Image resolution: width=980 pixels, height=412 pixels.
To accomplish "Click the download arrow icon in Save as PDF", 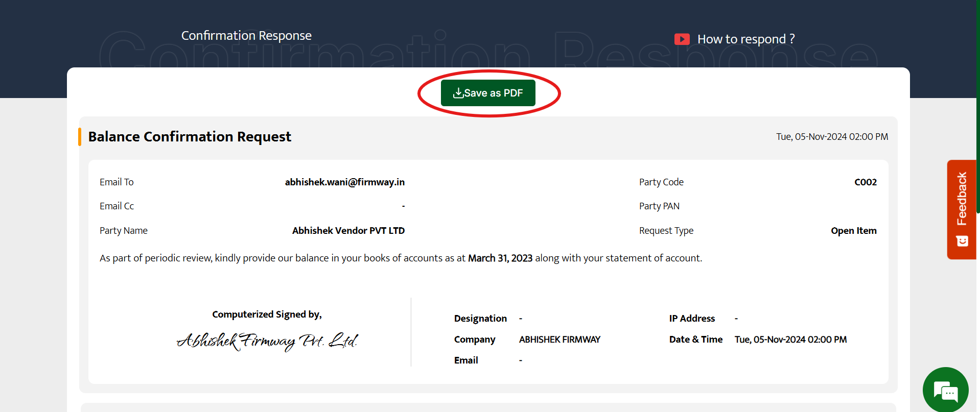I will click(x=458, y=93).
